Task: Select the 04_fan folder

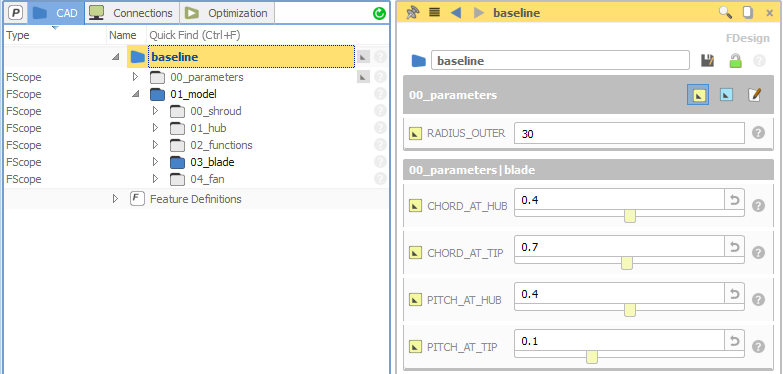Action: (x=197, y=179)
